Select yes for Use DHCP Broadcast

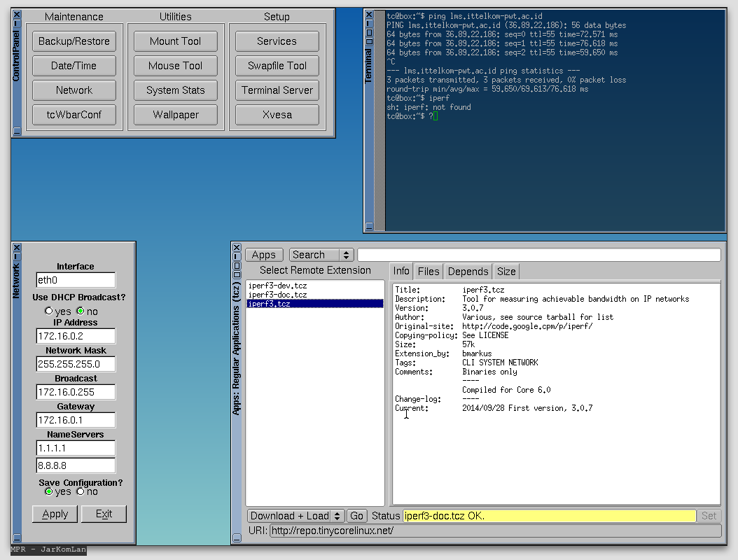(48, 311)
